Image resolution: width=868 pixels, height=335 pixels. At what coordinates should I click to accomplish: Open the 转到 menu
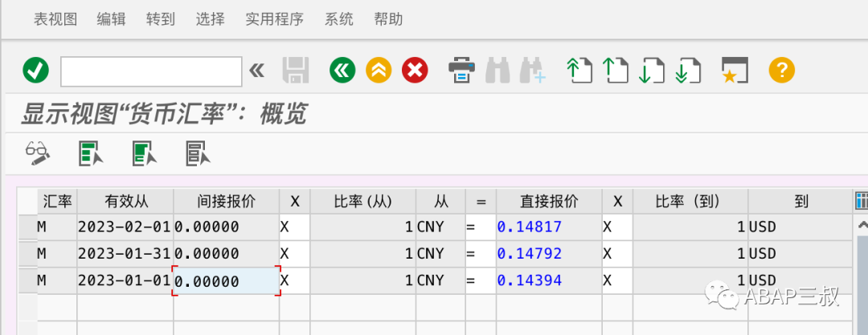(161, 19)
